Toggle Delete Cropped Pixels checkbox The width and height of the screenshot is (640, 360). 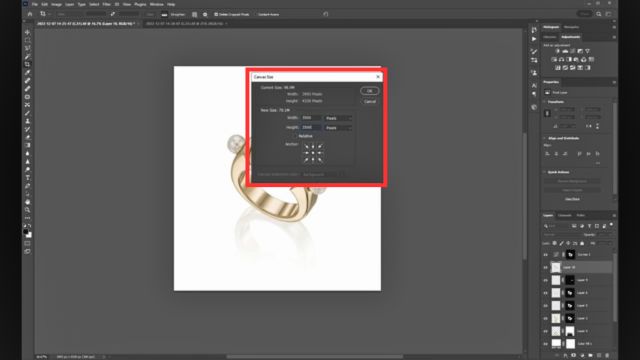[216, 14]
